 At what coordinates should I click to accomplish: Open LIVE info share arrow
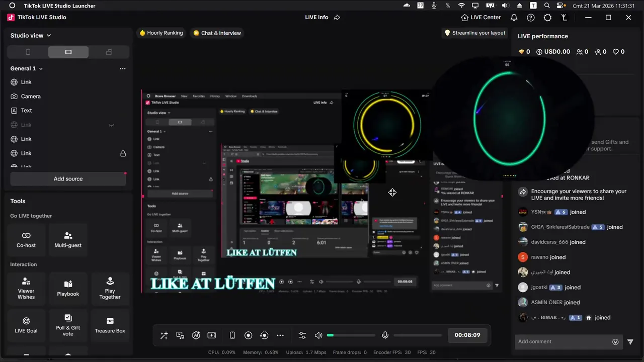pyautogui.click(x=337, y=17)
